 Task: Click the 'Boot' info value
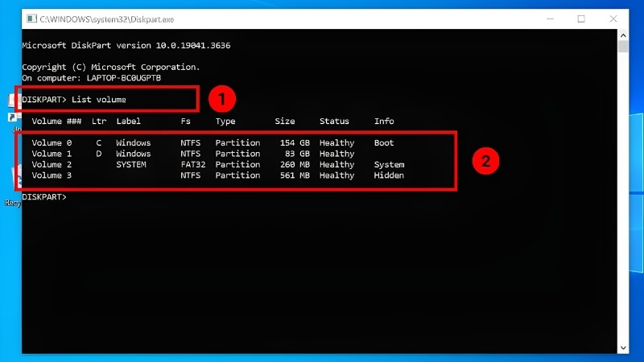pyautogui.click(x=384, y=143)
